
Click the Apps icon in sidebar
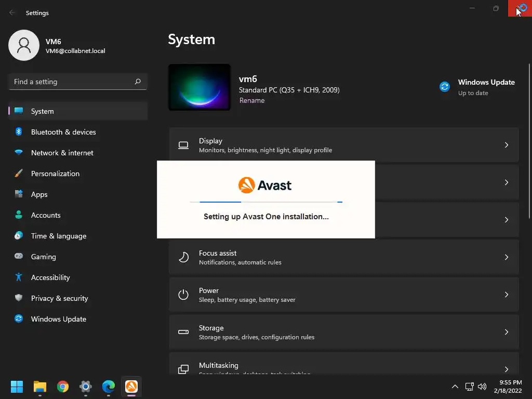(19, 194)
